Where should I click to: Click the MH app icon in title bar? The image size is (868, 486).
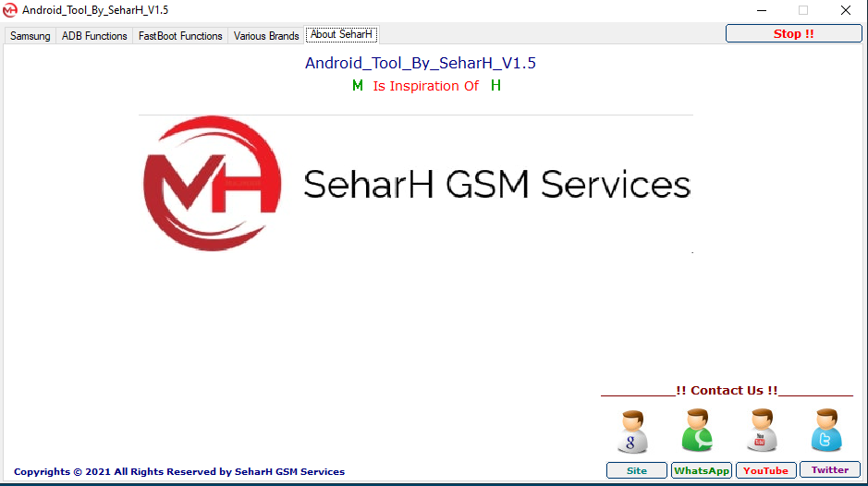tap(10, 10)
